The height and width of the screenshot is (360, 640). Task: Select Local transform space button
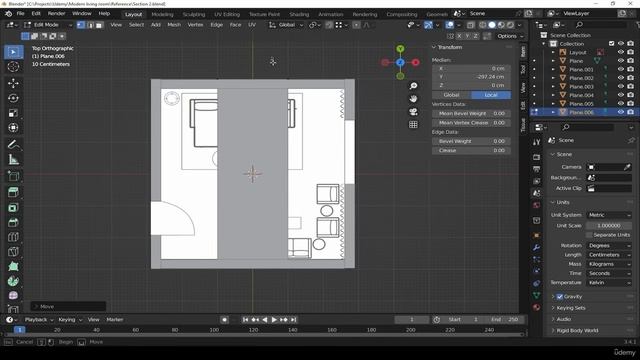[491, 95]
